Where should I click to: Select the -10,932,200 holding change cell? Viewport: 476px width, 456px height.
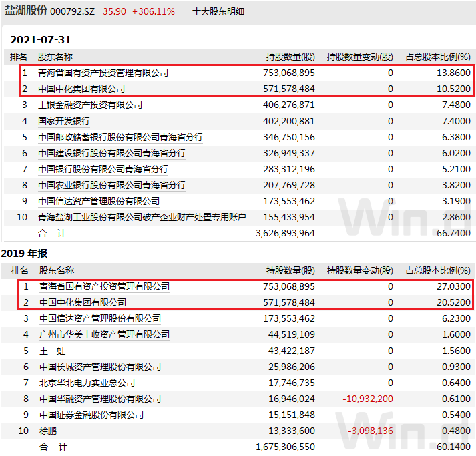(367, 399)
